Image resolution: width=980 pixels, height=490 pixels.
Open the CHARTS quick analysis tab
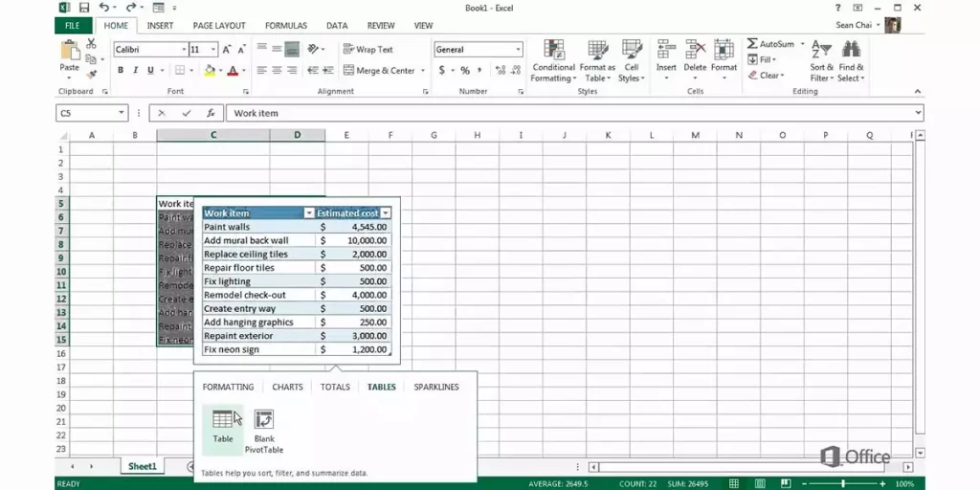[287, 387]
